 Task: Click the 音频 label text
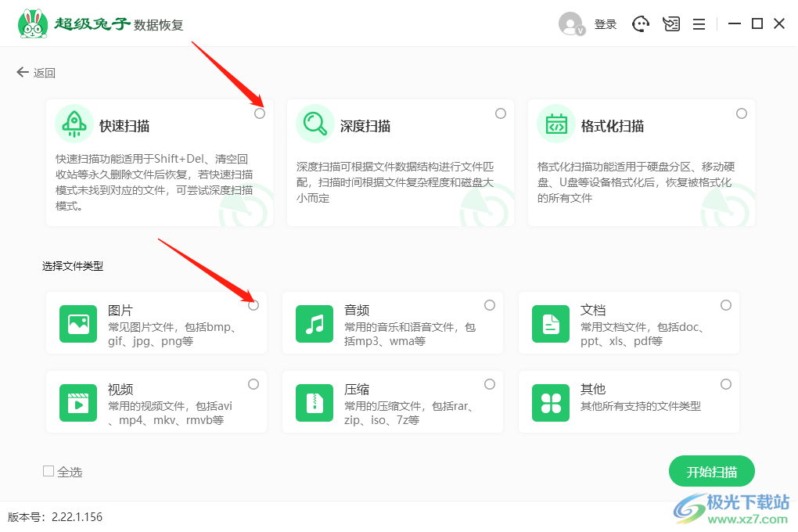point(356,310)
